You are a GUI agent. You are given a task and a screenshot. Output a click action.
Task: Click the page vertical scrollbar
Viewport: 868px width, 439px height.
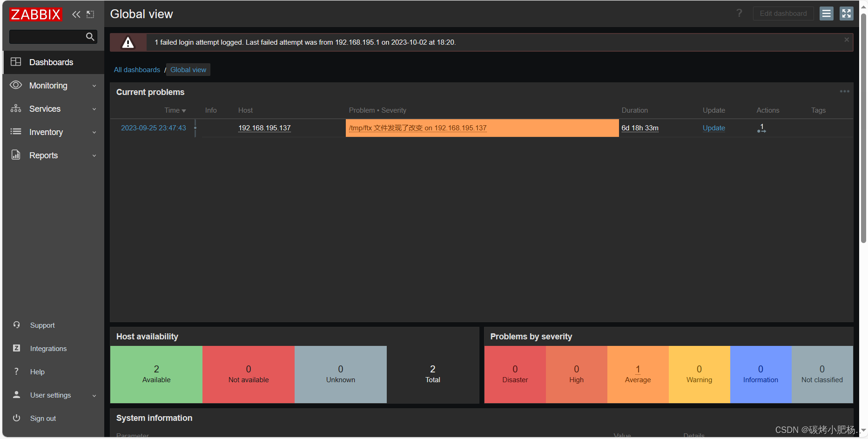(863, 128)
